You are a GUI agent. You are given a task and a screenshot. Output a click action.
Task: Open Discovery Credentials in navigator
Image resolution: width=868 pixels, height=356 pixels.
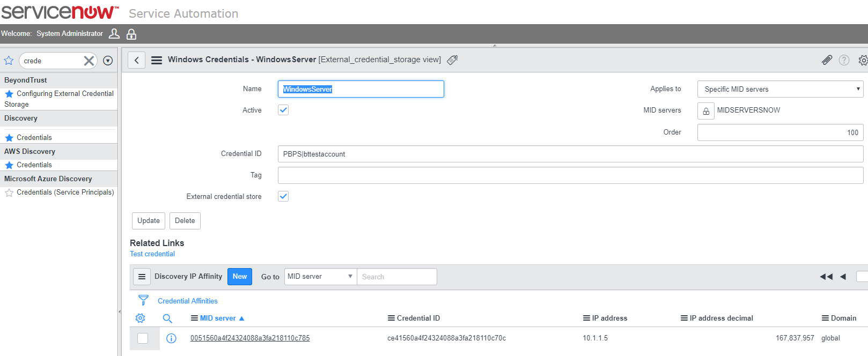point(34,138)
